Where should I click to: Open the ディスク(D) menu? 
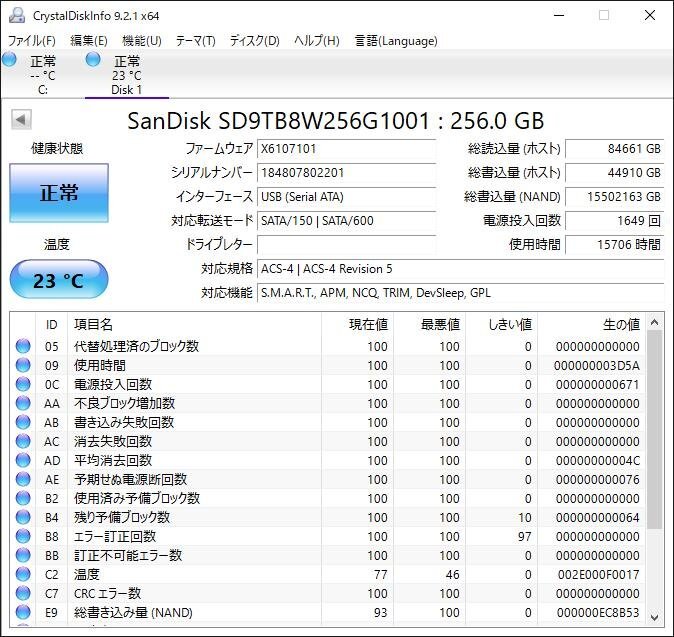click(x=254, y=41)
